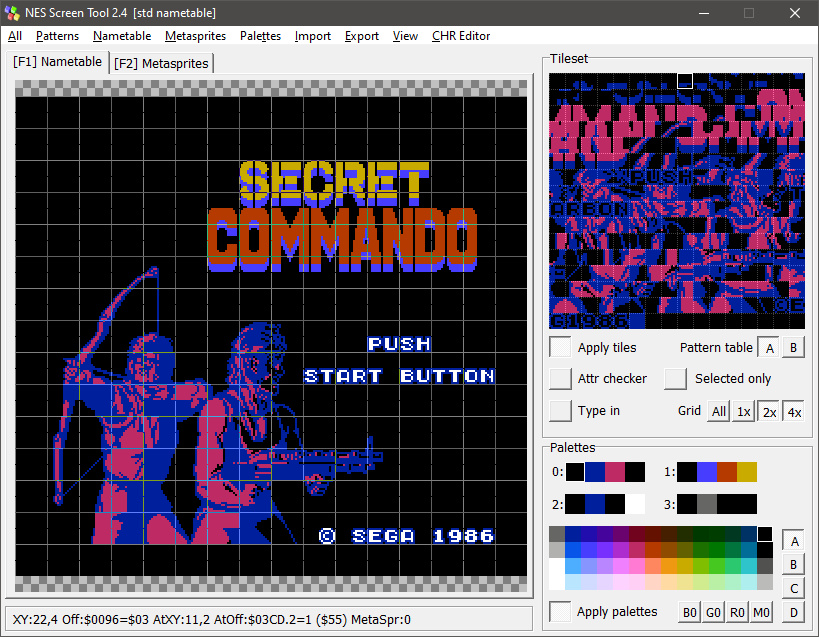819x637 pixels.
Task: Click the B0 bit button
Action: [x=689, y=612]
